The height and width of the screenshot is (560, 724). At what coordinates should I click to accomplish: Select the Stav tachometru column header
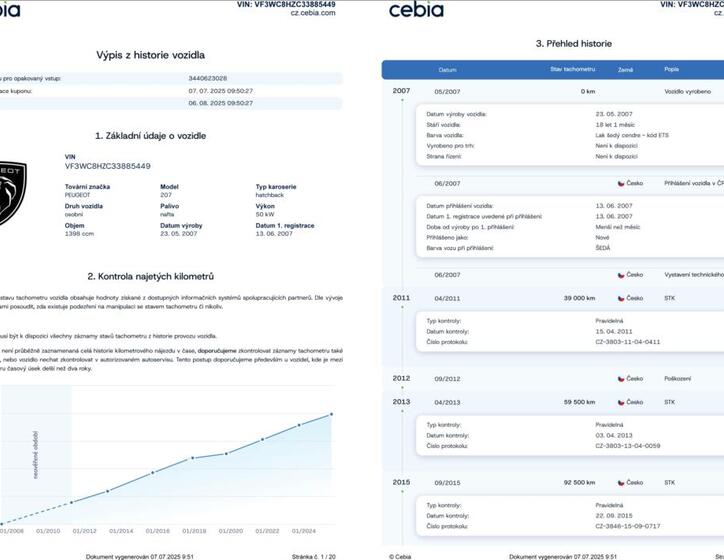pos(573,69)
